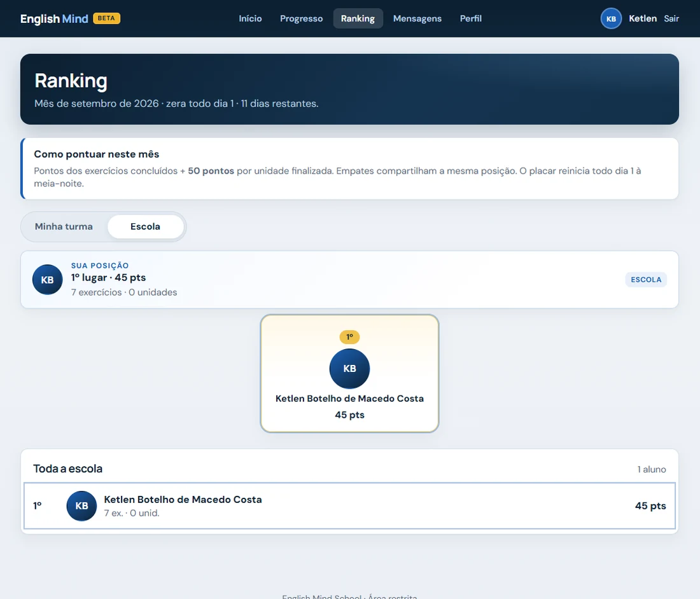Click the KB avatar in Sua Posição card

(47, 280)
